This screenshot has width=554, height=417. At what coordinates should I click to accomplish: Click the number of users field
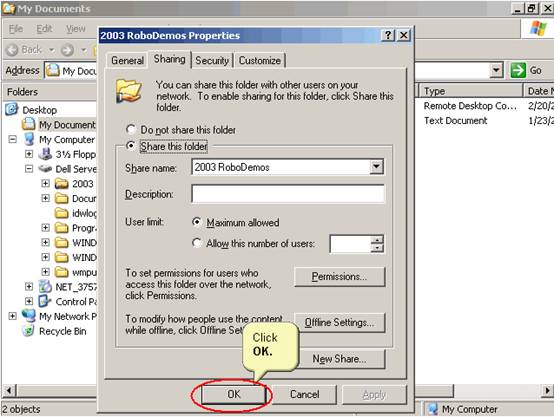350,244
